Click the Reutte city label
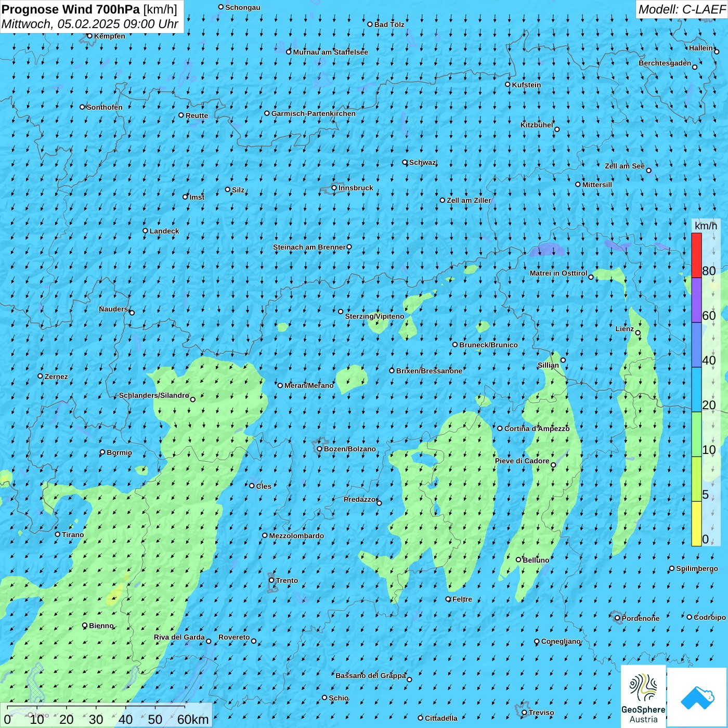The width and height of the screenshot is (728, 728). pyautogui.click(x=197, y=115)
